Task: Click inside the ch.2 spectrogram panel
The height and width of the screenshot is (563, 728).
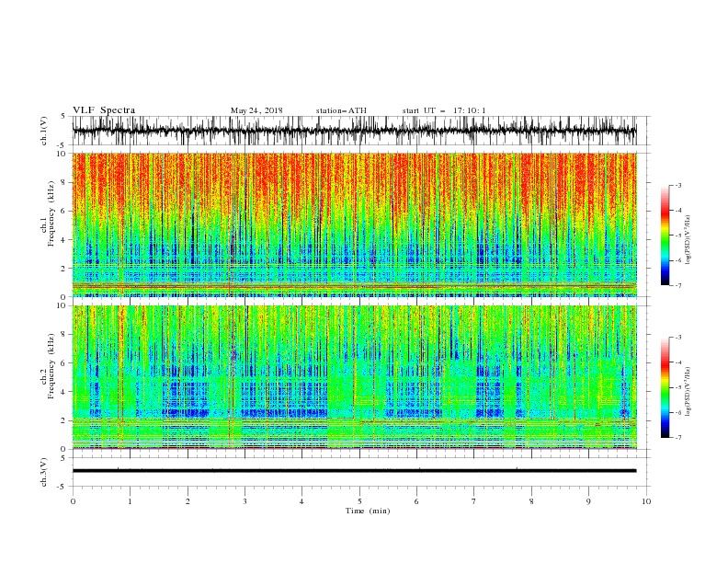Action: click(354, 377)
